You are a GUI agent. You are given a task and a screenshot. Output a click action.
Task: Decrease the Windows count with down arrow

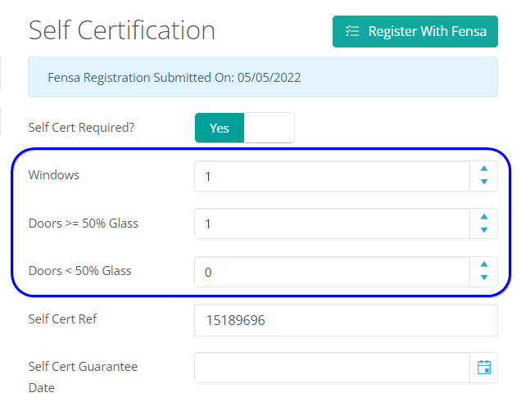(x=483, y=182)
